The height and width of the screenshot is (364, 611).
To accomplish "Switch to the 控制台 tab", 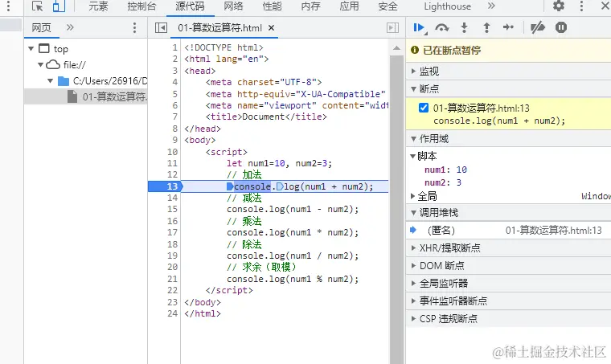I will tap(141, 6).
